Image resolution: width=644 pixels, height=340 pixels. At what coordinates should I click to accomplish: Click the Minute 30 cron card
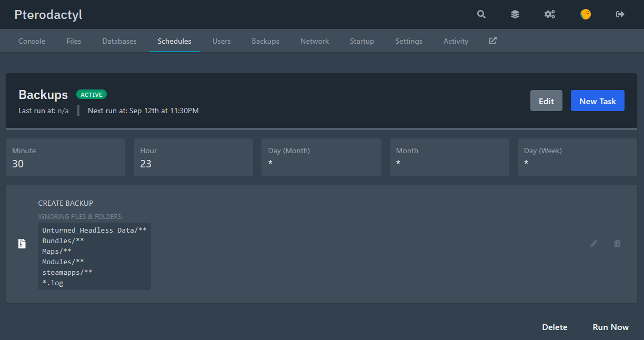point(65,157)
